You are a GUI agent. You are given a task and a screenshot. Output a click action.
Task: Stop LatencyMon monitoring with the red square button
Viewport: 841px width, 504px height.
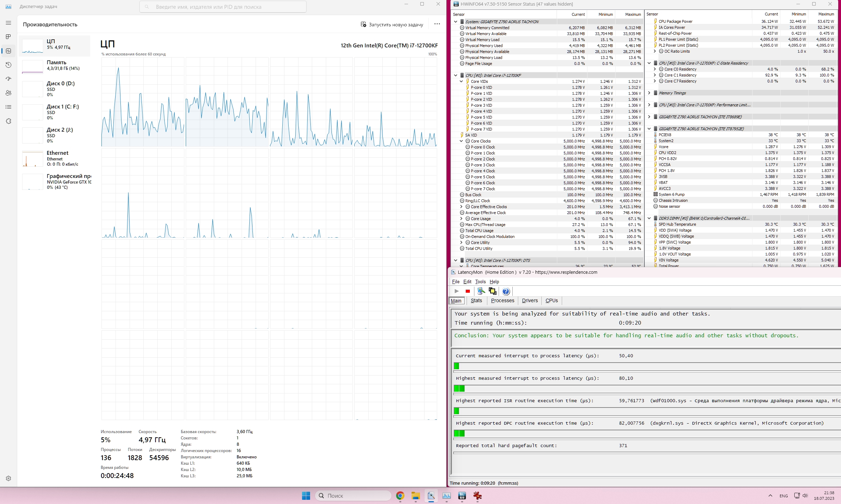[x=468, y=291]
